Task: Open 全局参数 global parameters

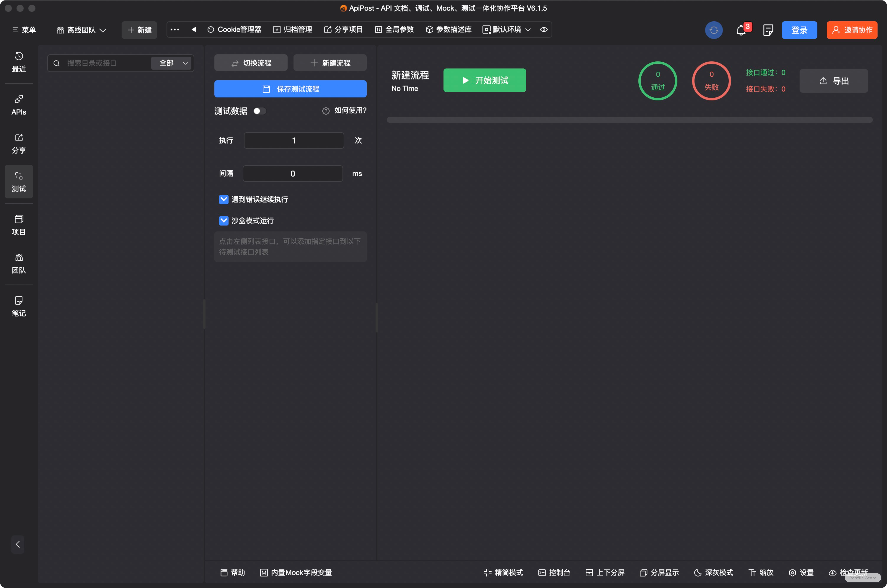Action: click(394, 30)
